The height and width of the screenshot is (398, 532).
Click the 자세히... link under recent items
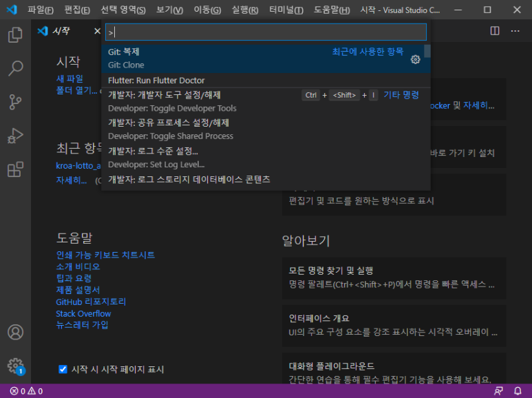[72, 180]
